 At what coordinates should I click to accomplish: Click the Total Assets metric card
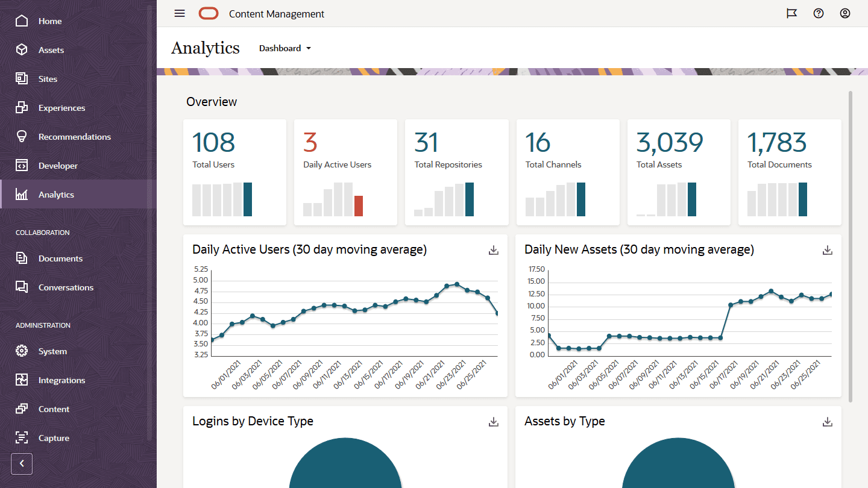679,172
